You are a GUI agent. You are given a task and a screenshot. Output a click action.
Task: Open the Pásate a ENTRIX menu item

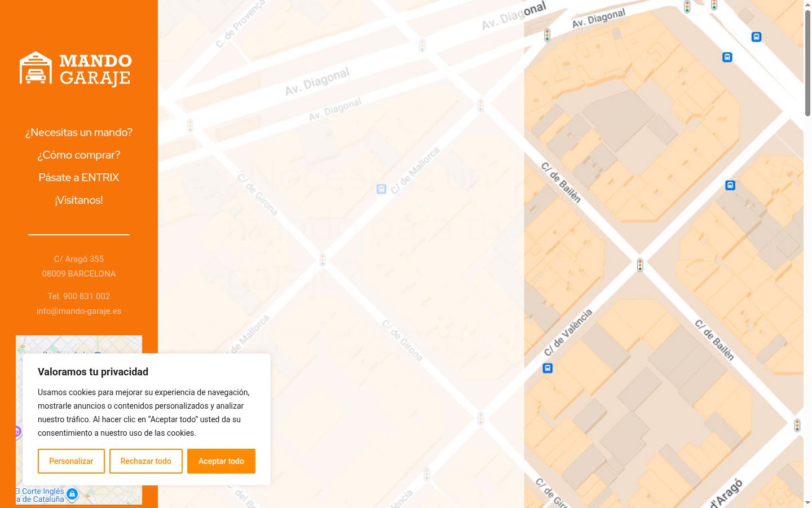79,177
